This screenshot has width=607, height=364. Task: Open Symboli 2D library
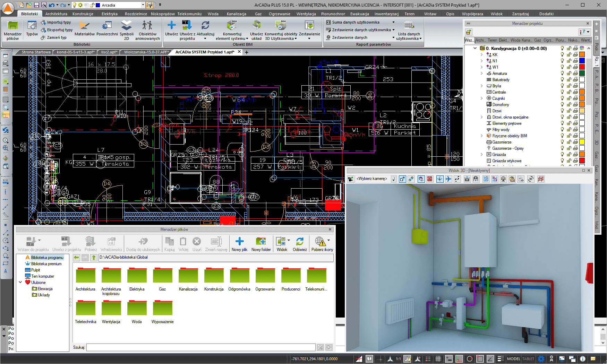click(126, 30)
